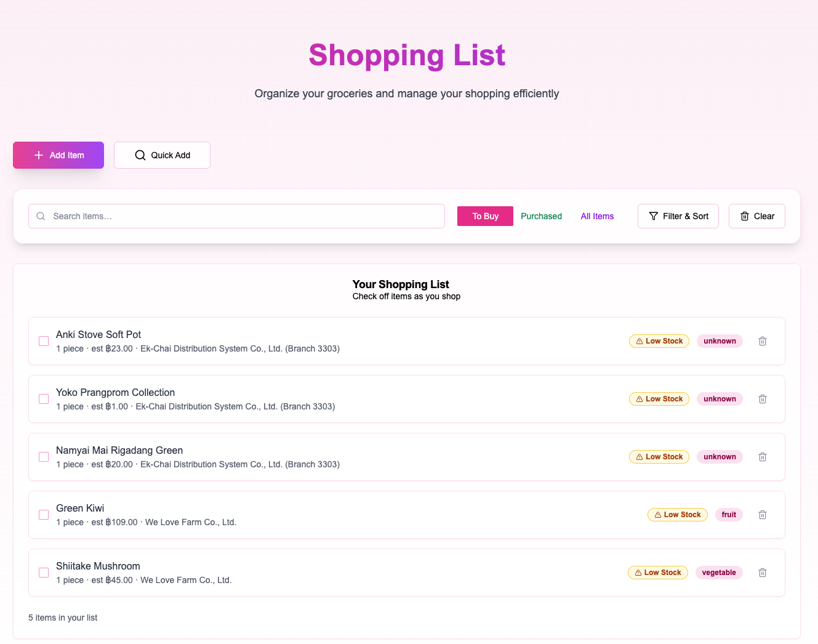Click unknown tag on Namyai Mai row

(x=720, y=457)
